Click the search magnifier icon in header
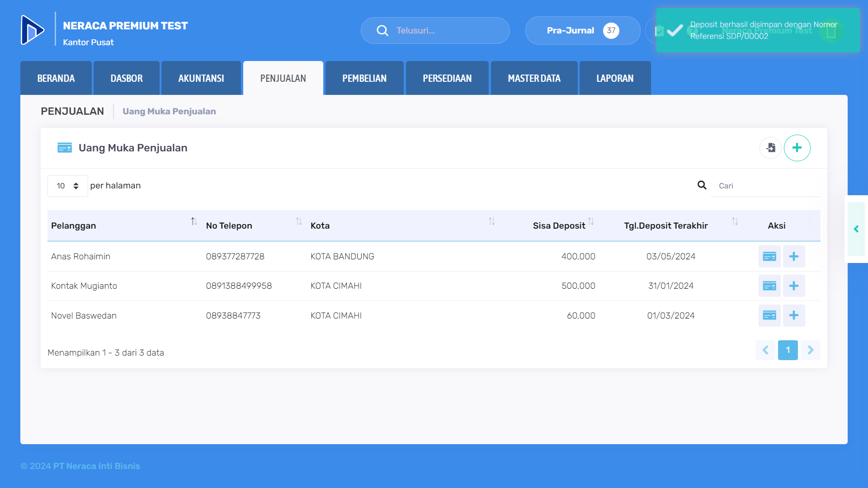This screenshot has width=868, height=488. pyautogui.click(x=382, y=30)
